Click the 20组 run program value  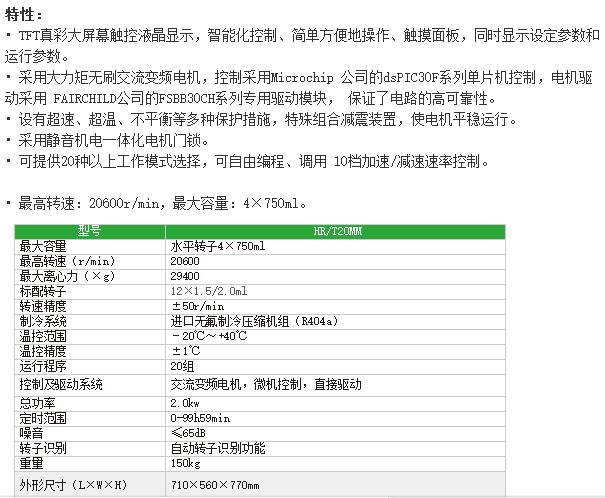point(182,366)
